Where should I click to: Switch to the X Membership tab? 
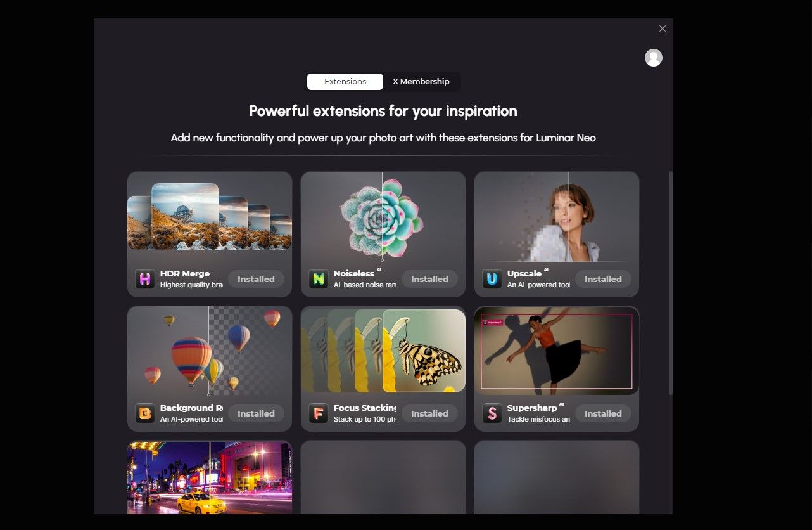tap(421, 82)
